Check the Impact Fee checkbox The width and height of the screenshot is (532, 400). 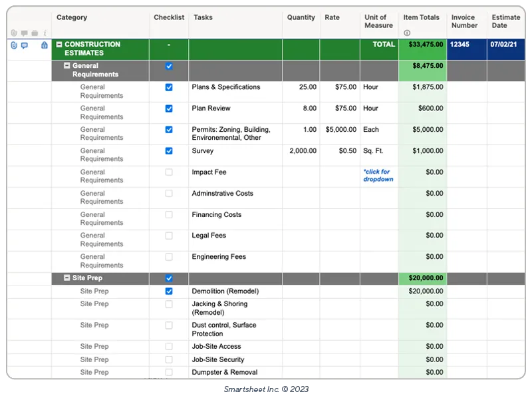169,172
